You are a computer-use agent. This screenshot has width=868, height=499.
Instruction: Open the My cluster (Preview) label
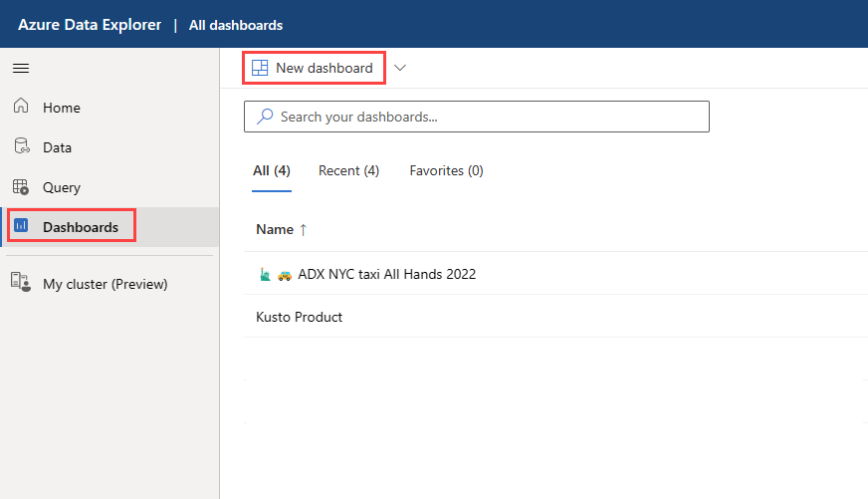pyautogui.click(x=106, y=284)
